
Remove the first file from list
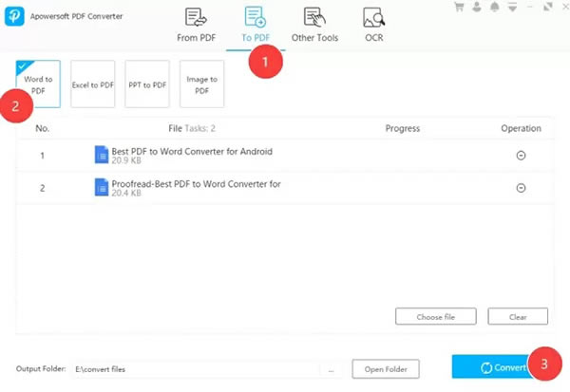pos(521,156)
